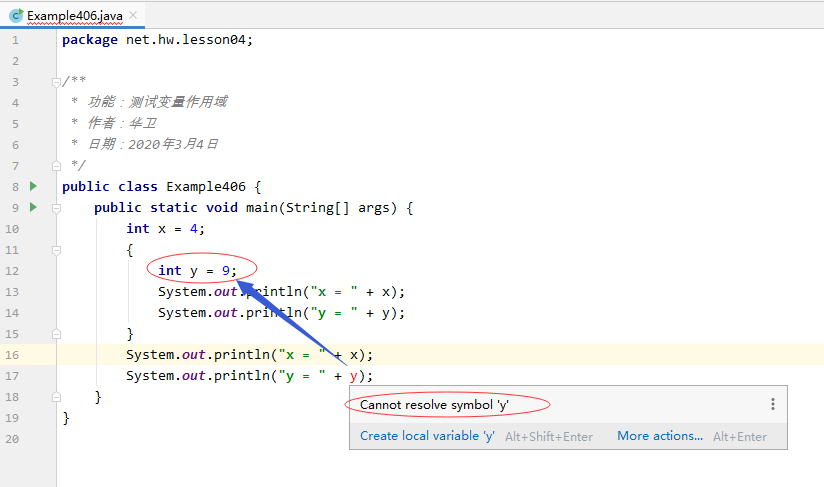This screenshot has width=824, height=487.
Task: Click println "x = " statement on line 13
Action: pos(282,292)
